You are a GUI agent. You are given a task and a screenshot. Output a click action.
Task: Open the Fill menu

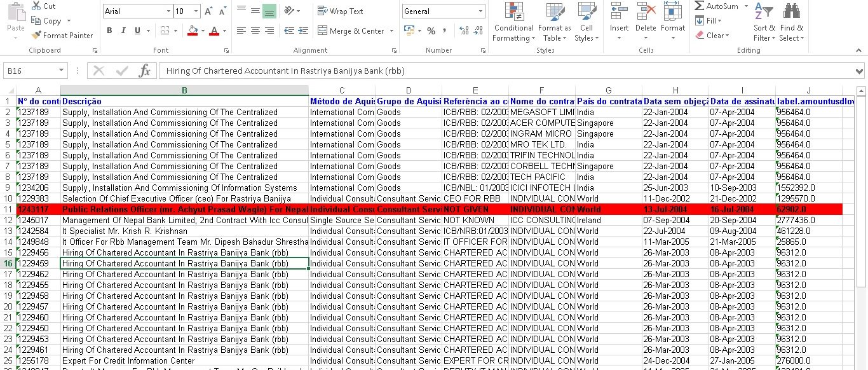708,21
